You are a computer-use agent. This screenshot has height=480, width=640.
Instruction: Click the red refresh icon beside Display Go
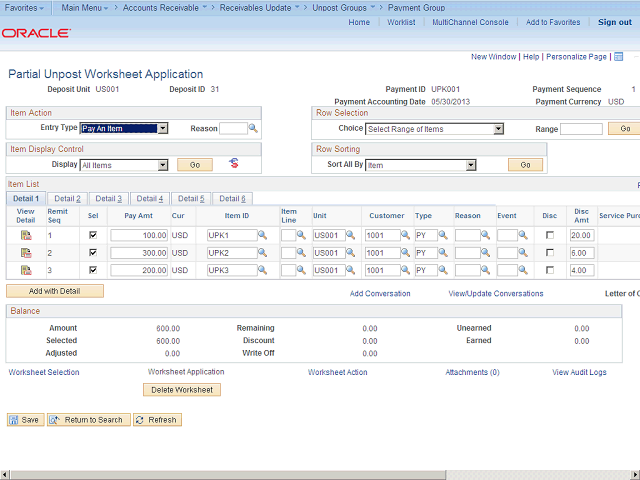tap(234, 163)
